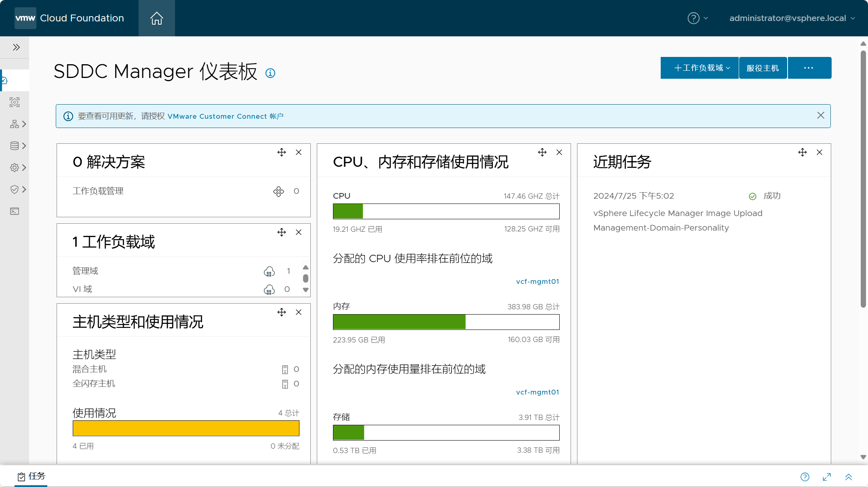868x487 pixels.
Task: Click the info icon in update banner
Action: 68,116
